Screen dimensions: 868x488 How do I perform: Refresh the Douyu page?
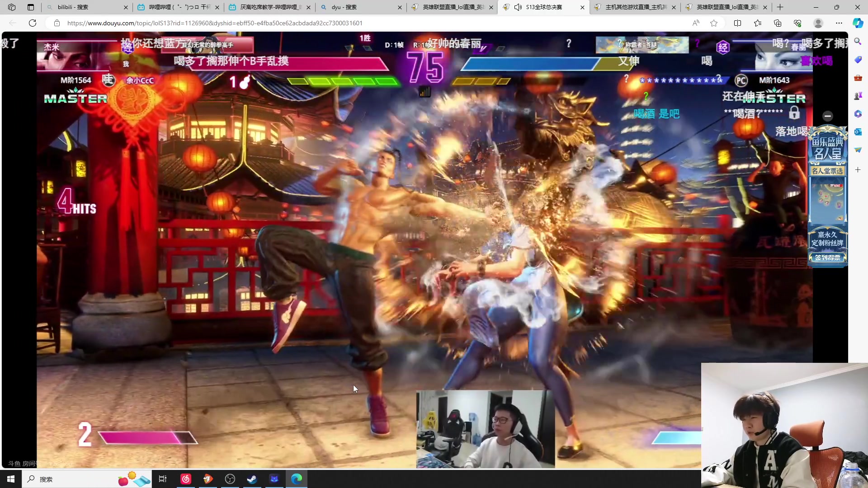coord(33,23)
